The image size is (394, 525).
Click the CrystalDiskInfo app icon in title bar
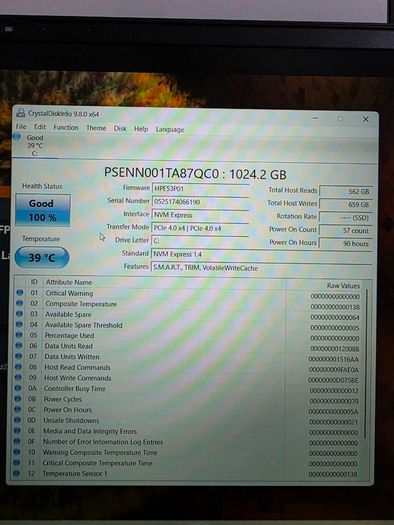tap(21, 113)
